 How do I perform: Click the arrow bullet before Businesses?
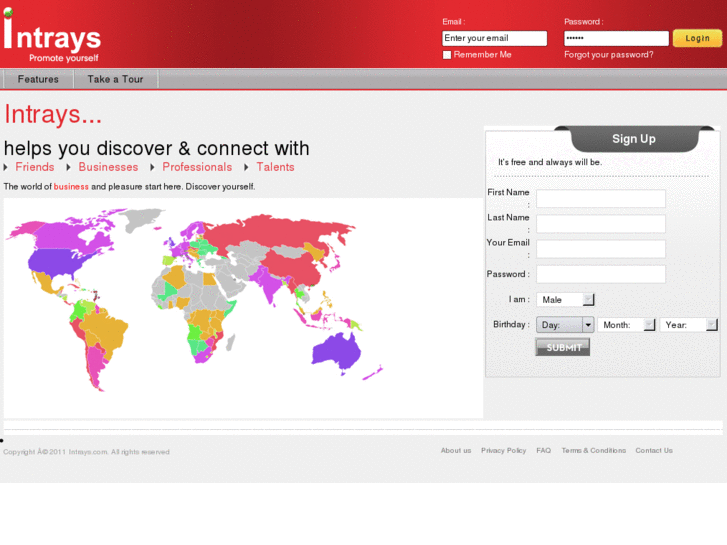pyautogui.click(x=68, y=167)
